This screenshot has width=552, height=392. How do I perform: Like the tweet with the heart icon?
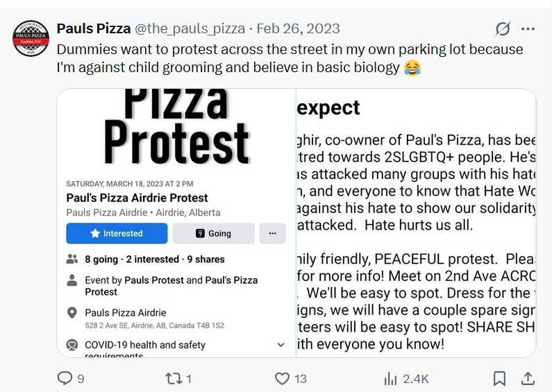coord(282,379)
